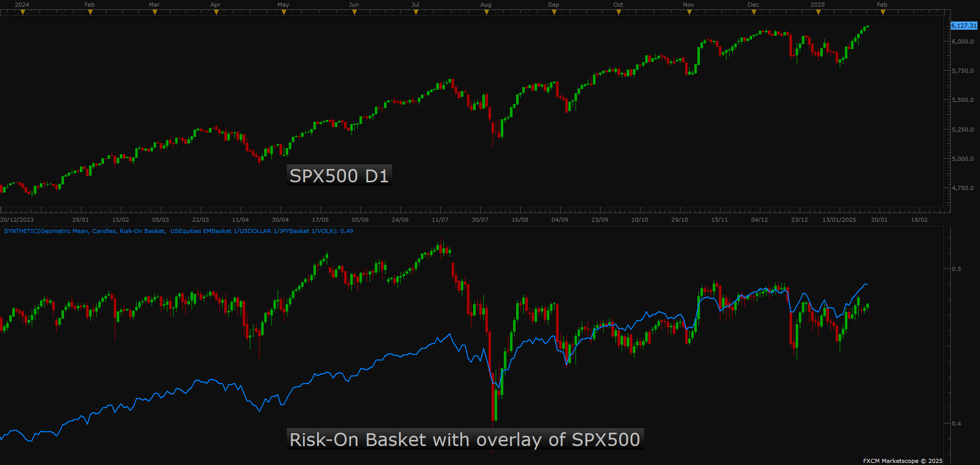
Task: Click the 11/04 date label
Action: 240,220
